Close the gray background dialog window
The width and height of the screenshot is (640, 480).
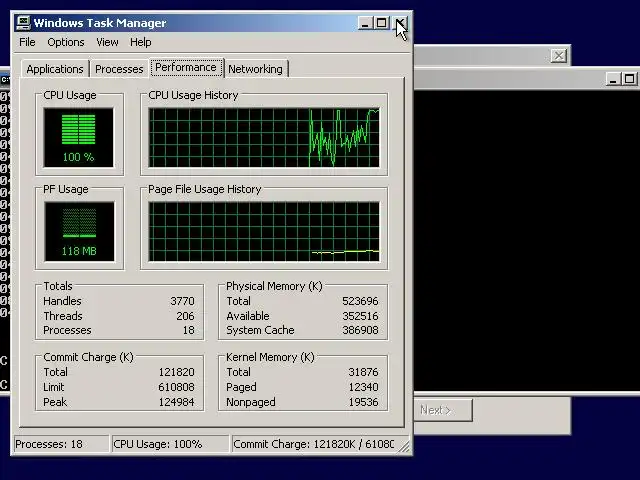(558, 56)
